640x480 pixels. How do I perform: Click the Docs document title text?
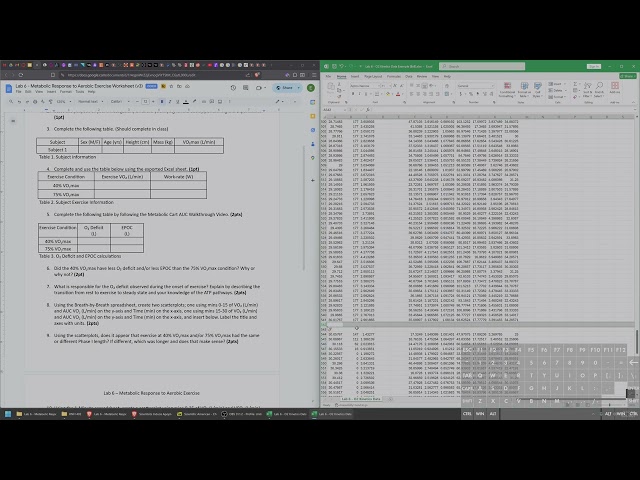pyautogui.click(x=79, y=86)
